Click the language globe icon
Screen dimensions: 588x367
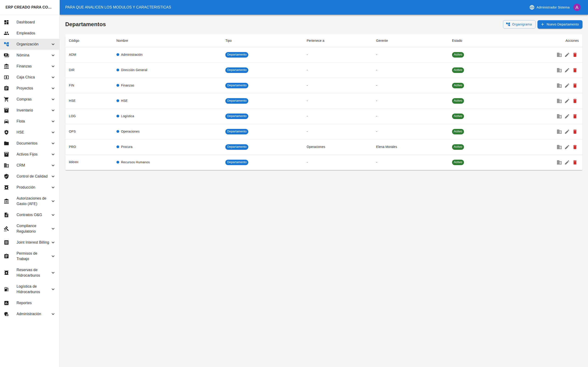532,7
